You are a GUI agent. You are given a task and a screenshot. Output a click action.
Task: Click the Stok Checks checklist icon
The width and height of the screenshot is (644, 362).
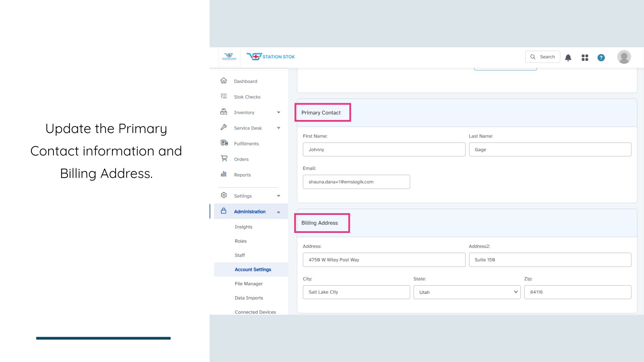(224, 96)
